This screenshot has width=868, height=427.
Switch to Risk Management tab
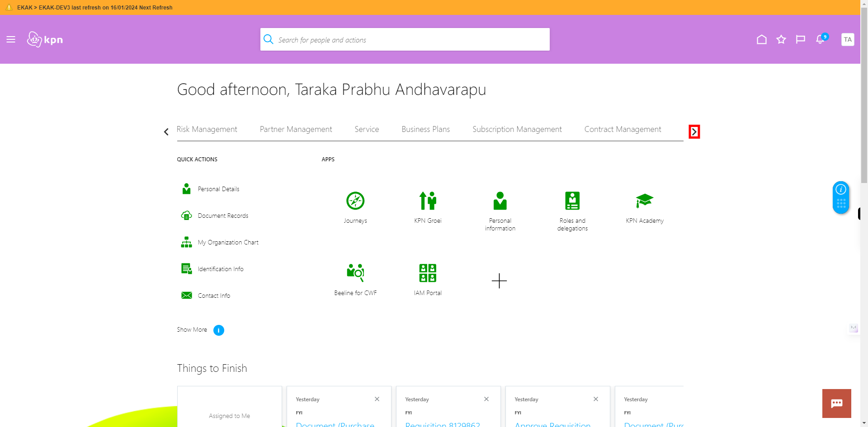pos(207,129)
